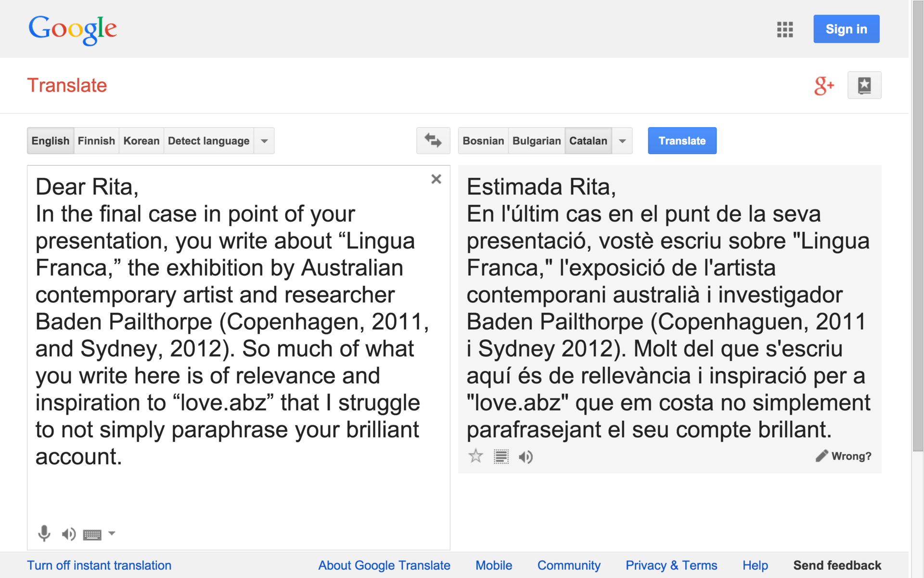The height and width of the screenshot is (578, 924).
Task: Select Bulgarian as target language
Action: [x=536, y=141]
